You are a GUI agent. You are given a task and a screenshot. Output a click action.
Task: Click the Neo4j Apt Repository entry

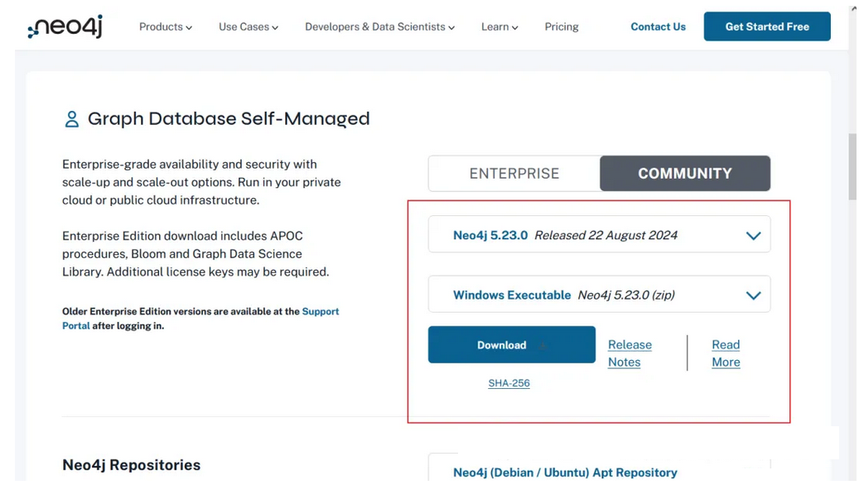565,473
